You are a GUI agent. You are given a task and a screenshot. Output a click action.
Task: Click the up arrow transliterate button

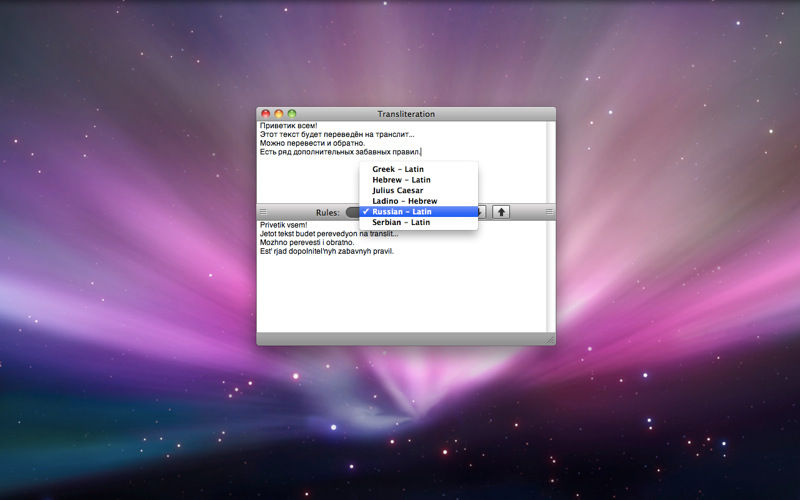pyautogui.click(x=502, y=212)
